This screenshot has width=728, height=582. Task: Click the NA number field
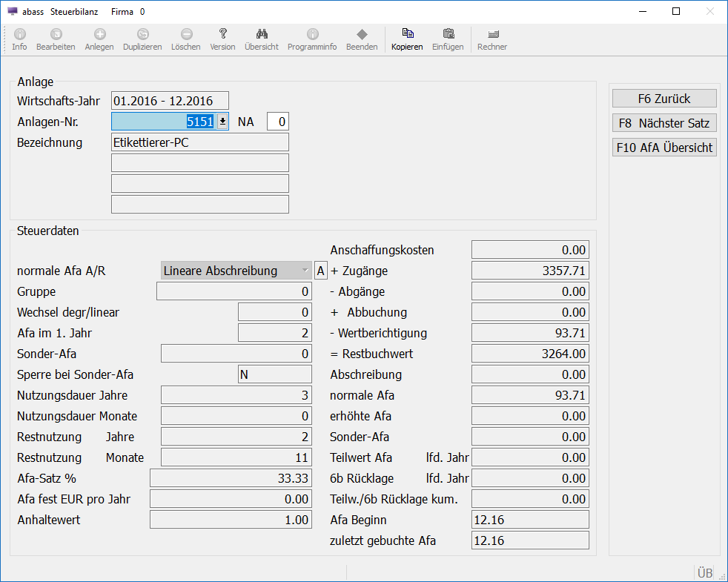point(277,122)
